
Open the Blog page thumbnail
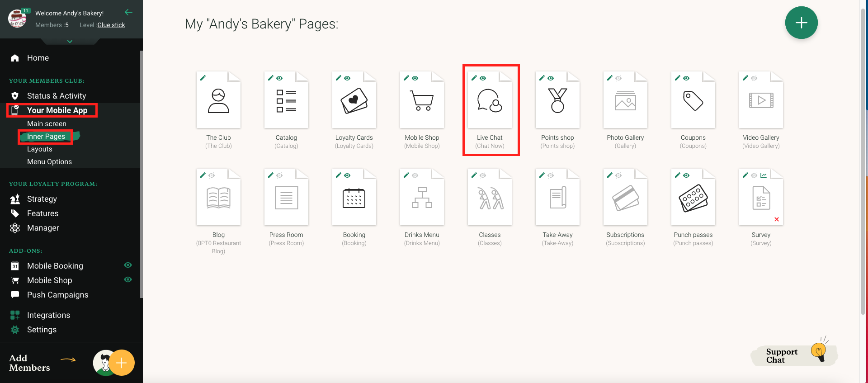coord(218,197)
